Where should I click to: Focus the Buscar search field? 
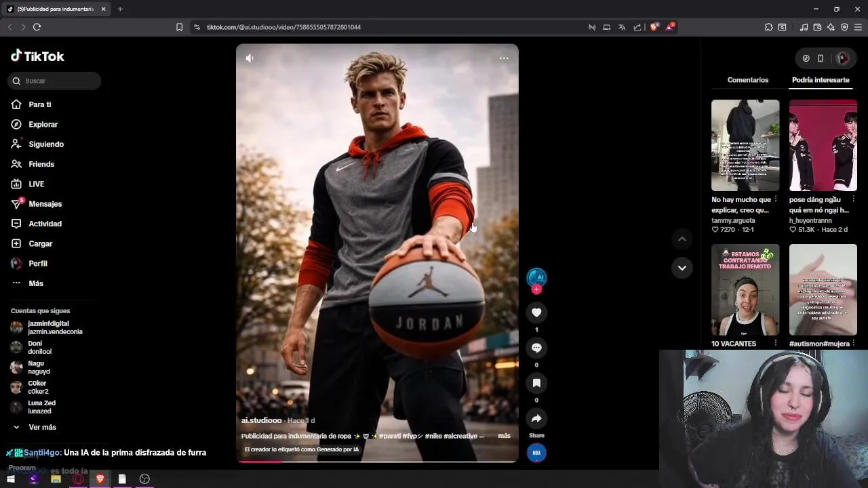coord(54,81)
